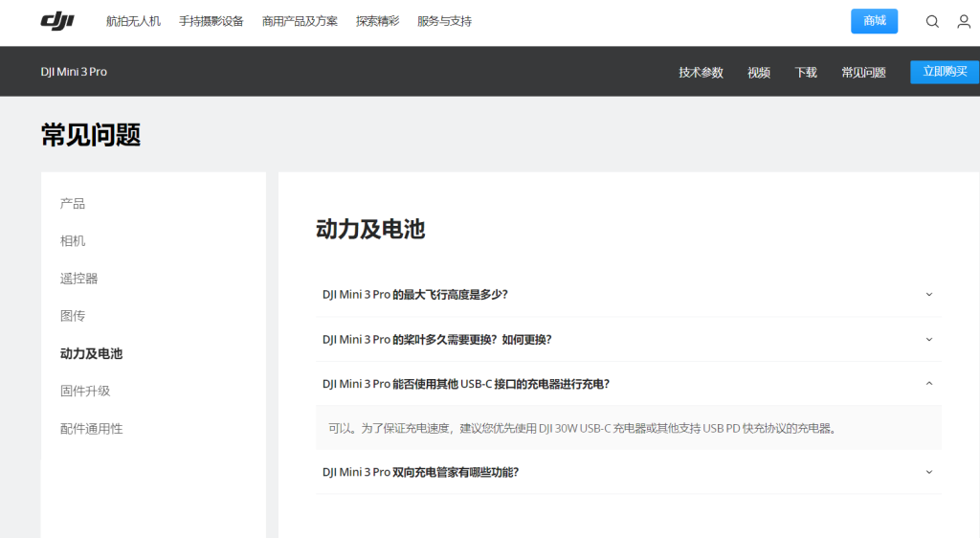
Task: Click DJI Mini 3 Pro product title
Action: click(x=74, y=72)
